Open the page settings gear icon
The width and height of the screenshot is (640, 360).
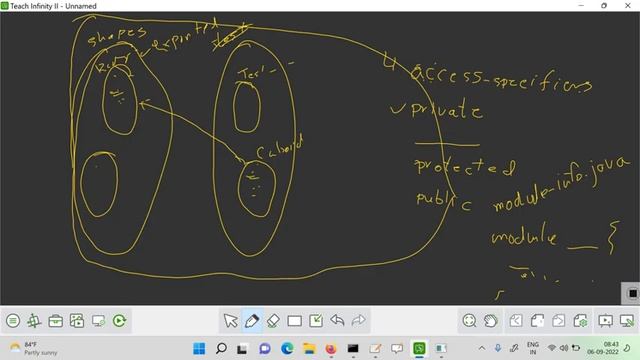pyautogui.click(x=580, y=321)
